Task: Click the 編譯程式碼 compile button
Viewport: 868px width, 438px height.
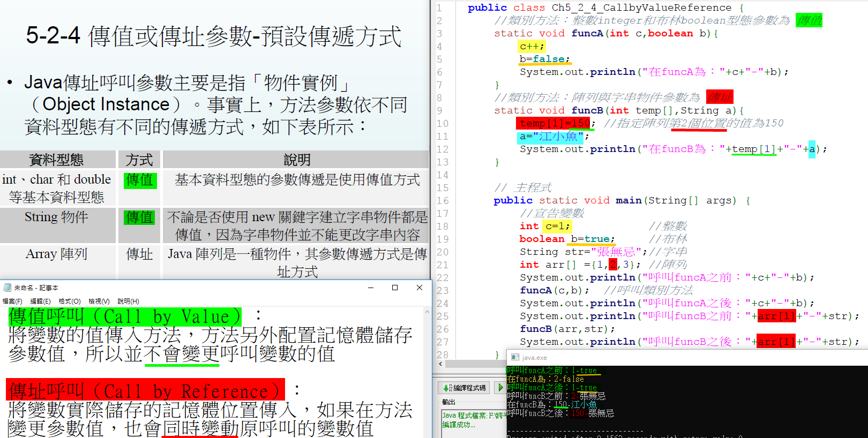Action: point(465,388)
